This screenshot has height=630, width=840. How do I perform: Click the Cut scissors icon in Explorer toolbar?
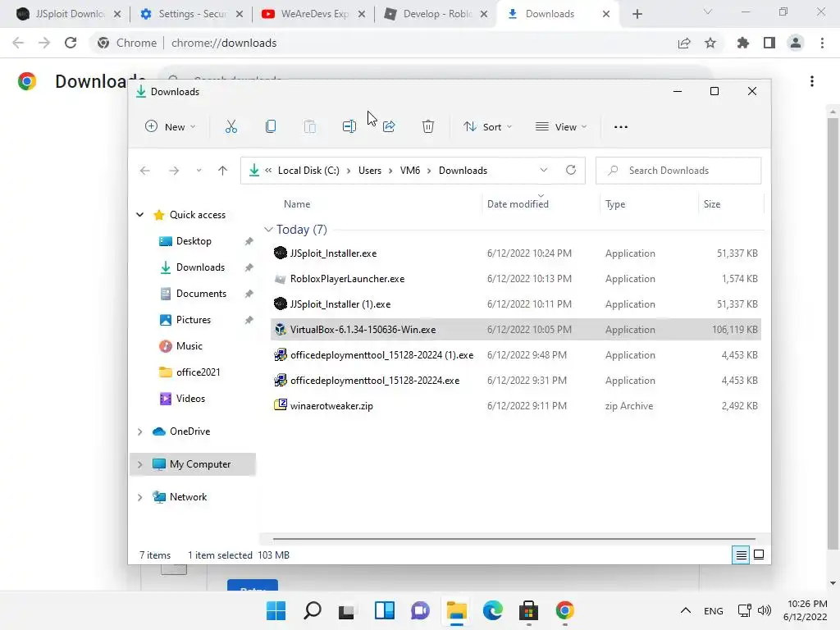point(231,127)
